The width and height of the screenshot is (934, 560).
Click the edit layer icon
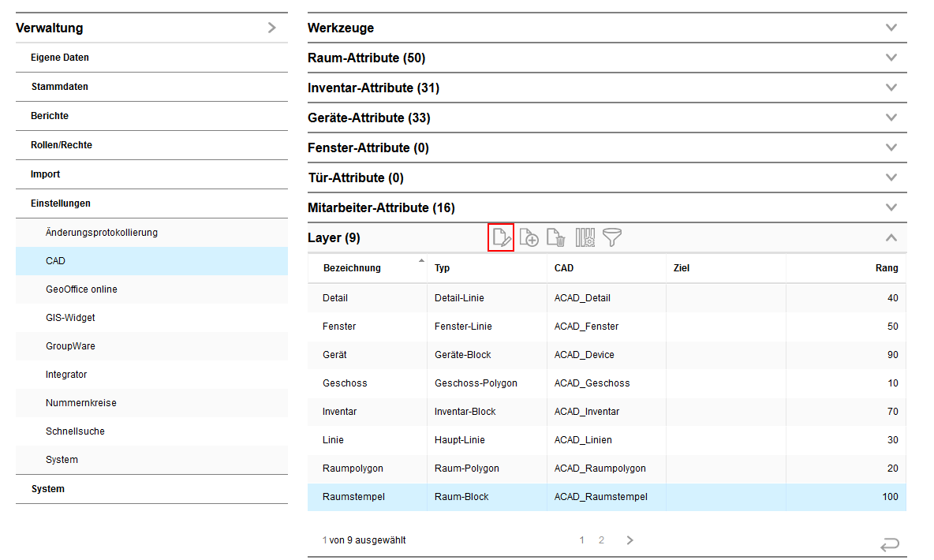502,237
